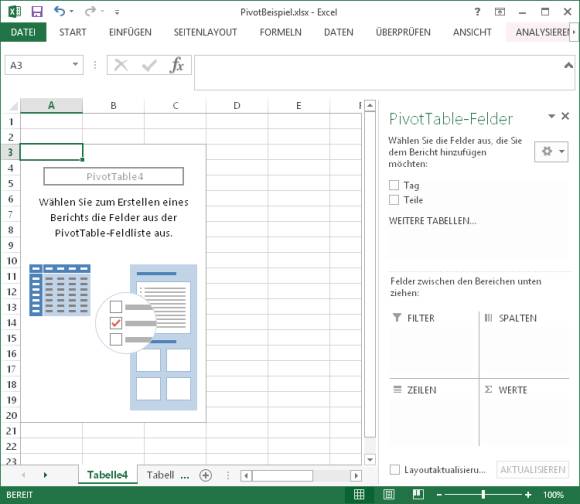Enable the Layoutaktualisierung checkbox
The image size is (580, 504).
tap(395, 470)
